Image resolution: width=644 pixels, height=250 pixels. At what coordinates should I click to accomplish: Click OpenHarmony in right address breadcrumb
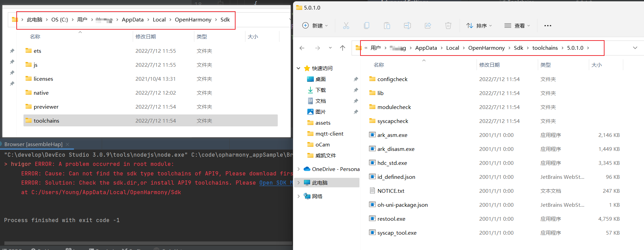[x=486, y=48]
